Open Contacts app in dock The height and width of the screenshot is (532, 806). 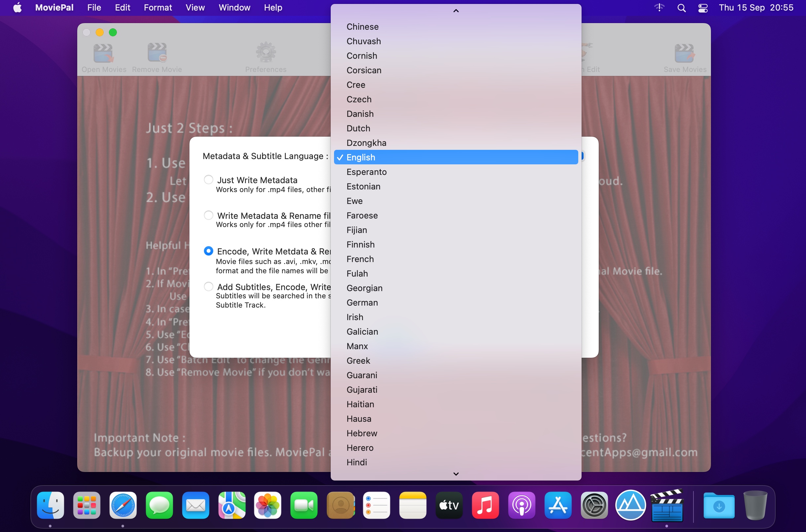tap(340, 505)
